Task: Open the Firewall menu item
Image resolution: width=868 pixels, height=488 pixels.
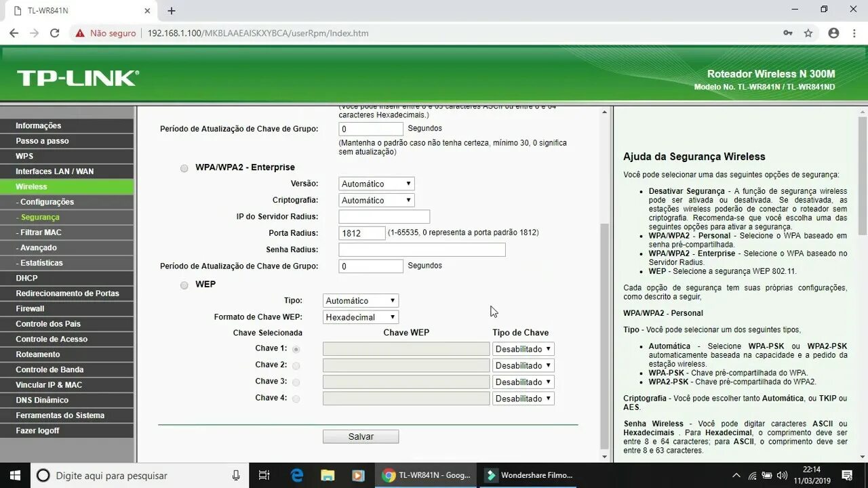Action: click(67, 308)
